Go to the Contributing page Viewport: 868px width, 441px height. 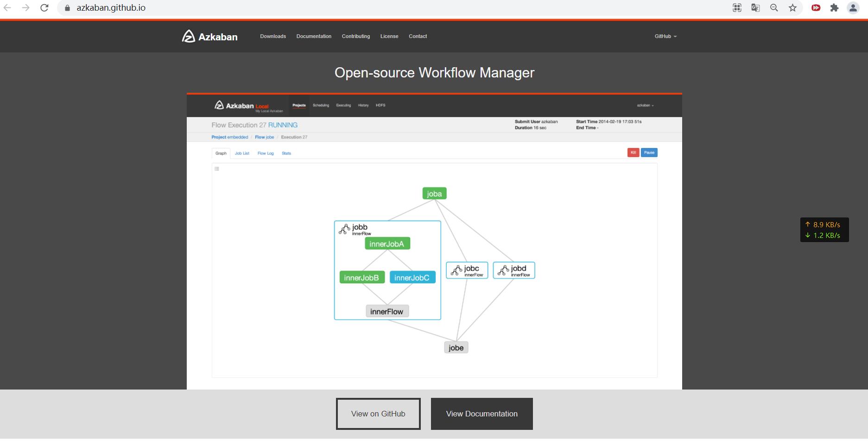[x=356, y=36]
